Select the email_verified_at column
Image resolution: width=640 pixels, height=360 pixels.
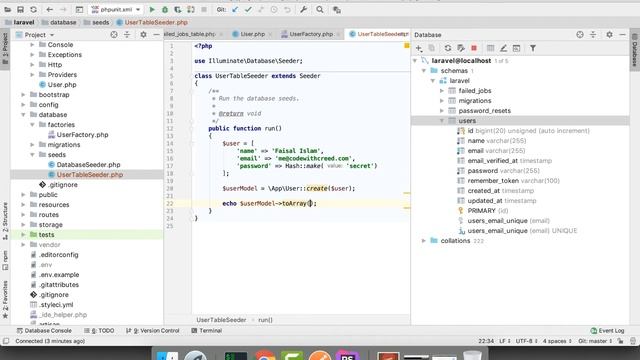pos(504,161)
